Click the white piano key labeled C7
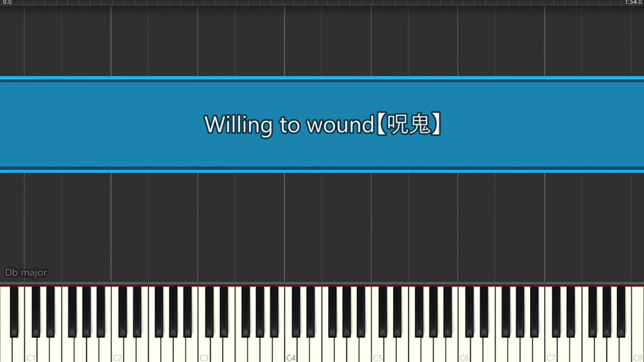 551,349
